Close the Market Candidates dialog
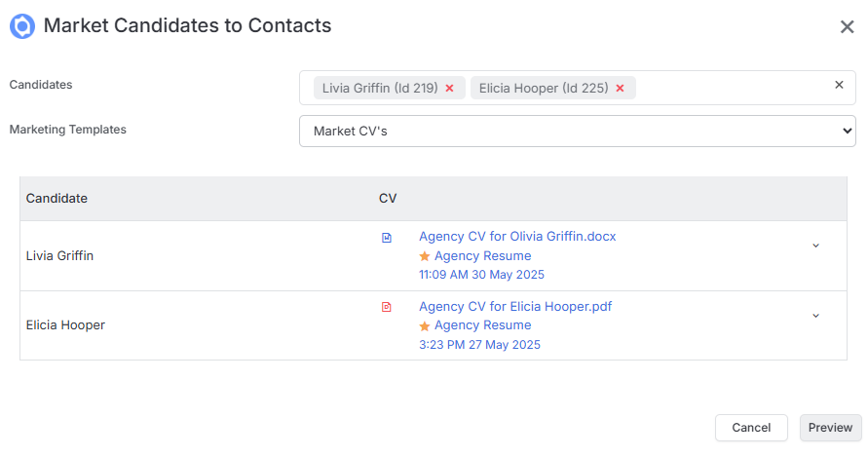Viewport: 868px width, 456px height. [847, 26]
